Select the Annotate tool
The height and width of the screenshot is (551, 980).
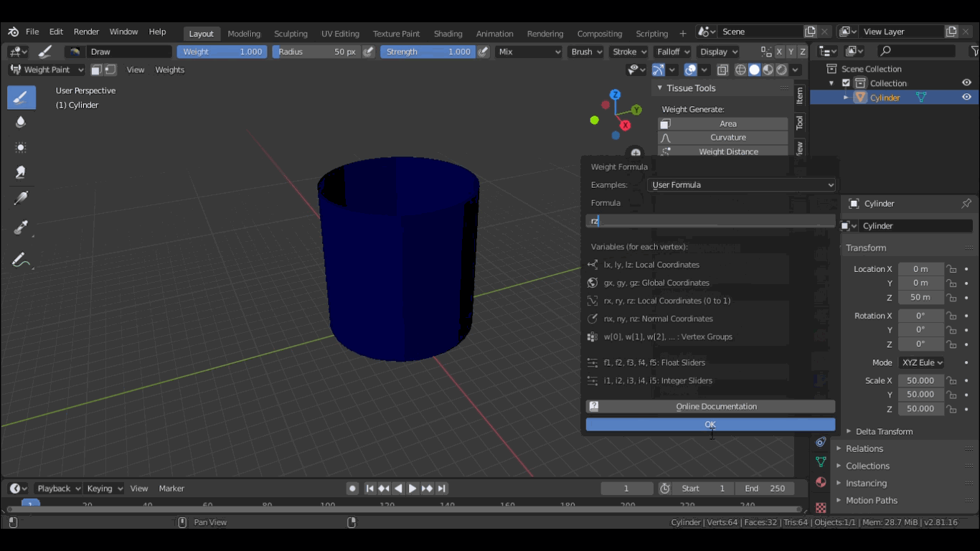coord(21,260)
